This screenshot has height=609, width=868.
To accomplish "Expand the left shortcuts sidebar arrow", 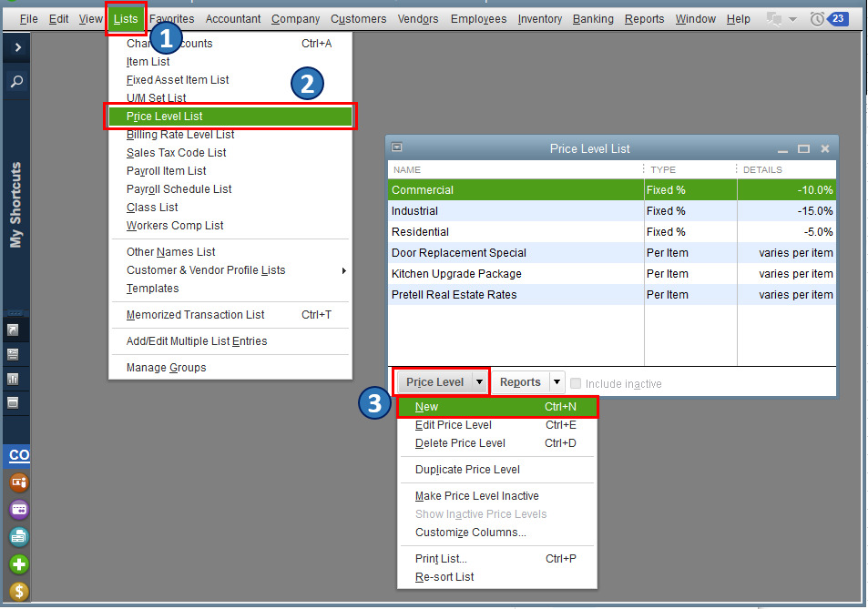I will point(17,47).
